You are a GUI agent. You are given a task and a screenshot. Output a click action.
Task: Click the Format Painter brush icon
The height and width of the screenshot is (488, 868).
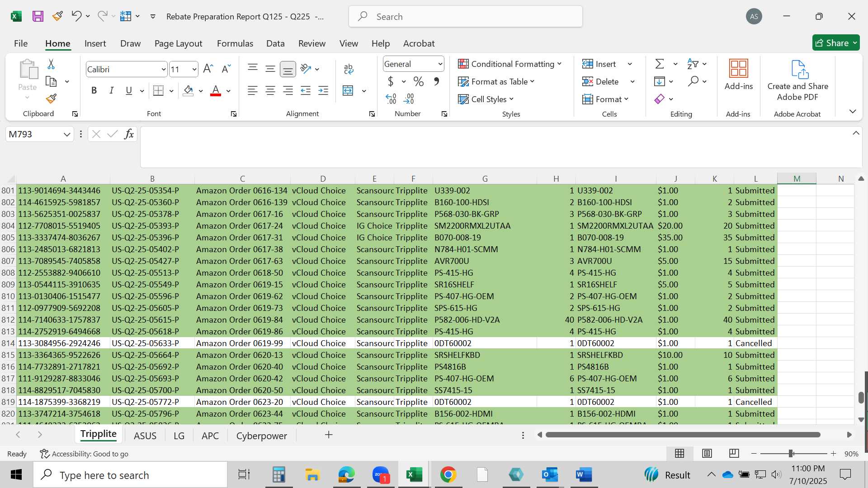point(51,99)
